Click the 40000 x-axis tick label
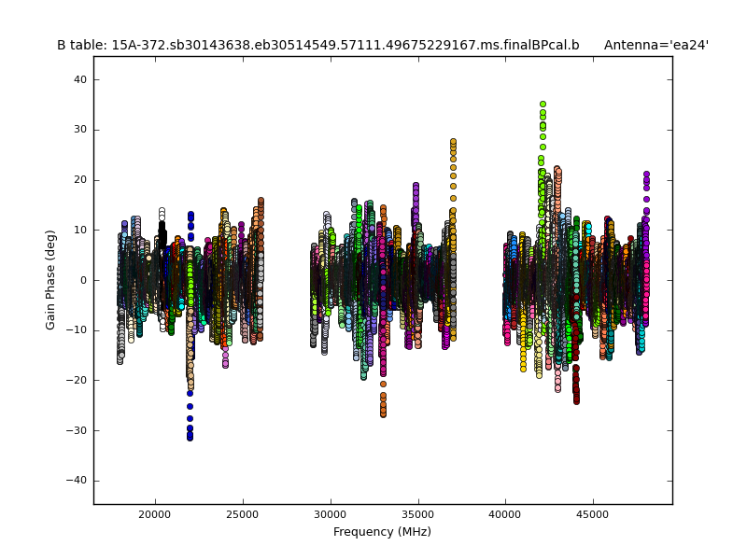The height and width of the screenshot is (560, 747). point(506,514)
